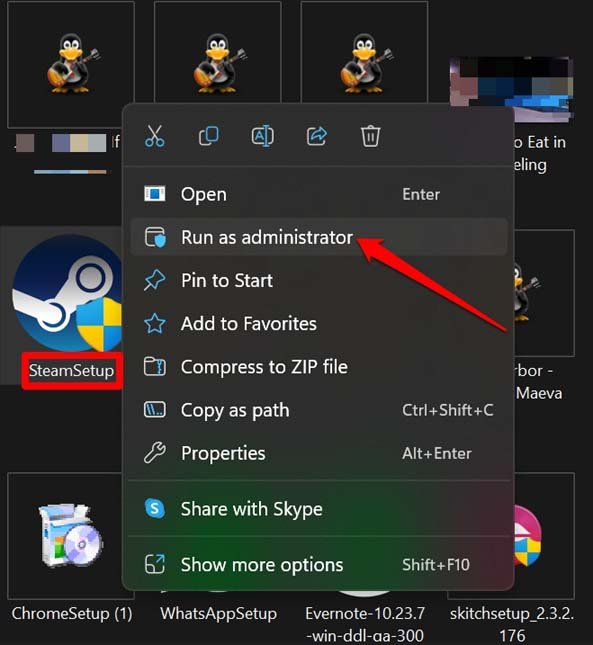Select the third penguin thumbnail in top row
The width and height of the screenshot is (593, 645).
tap(364, 53)
